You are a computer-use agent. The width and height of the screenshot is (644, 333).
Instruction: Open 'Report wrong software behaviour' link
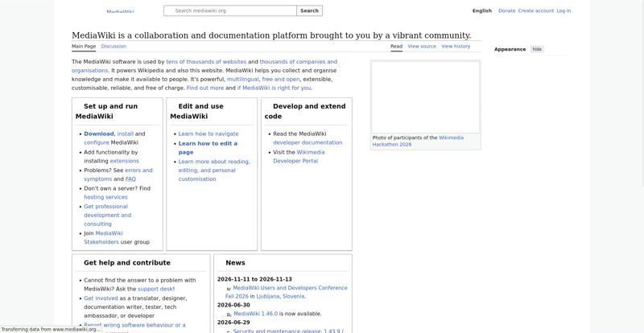(134, 325)
